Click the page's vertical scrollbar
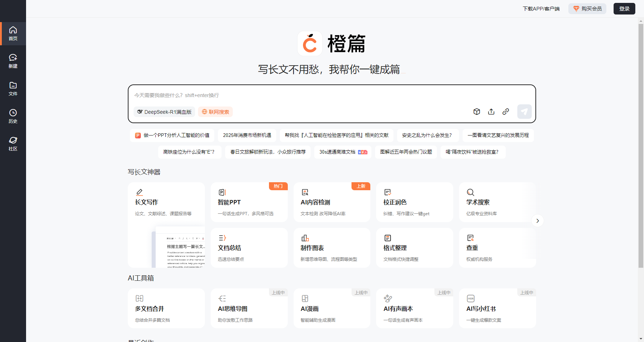The height and width of the screenshot is (342, 644). coord(641,145)
